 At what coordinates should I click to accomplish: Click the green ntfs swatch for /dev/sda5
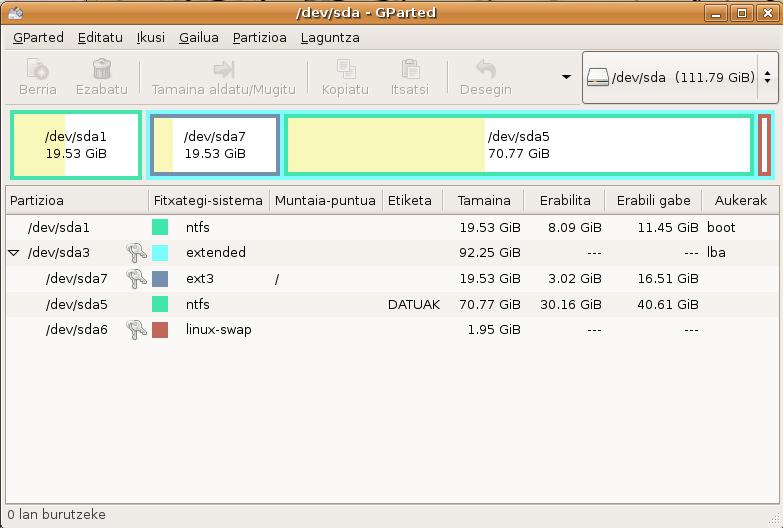coord(160,304)
